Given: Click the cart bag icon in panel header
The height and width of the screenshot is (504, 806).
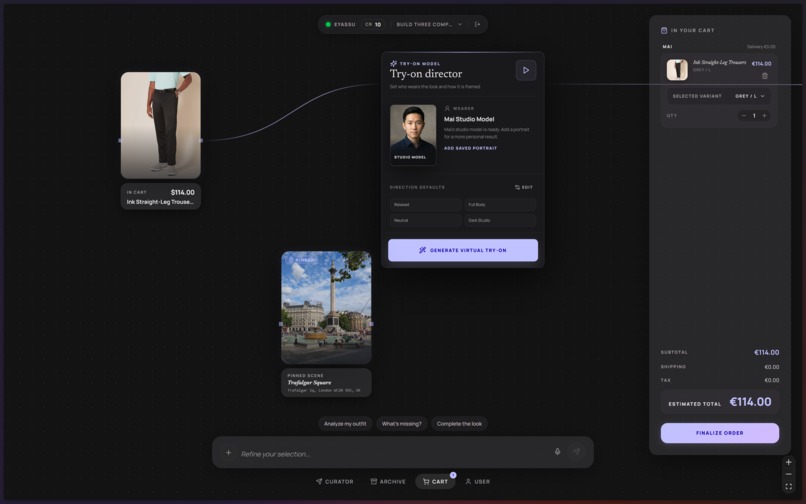Looking at the screenshot, I should tap(664, 30).
